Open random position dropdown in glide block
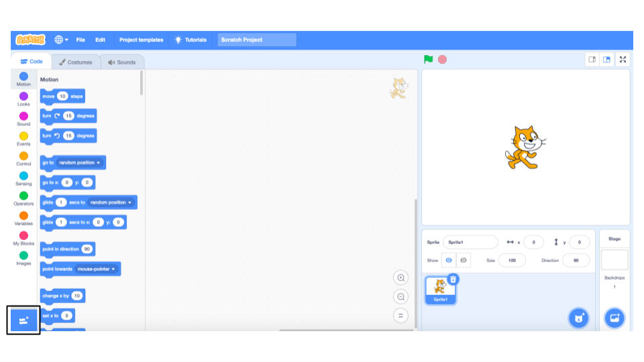The width and height of the screenshot is (644, 362). (x=111, y=202)
